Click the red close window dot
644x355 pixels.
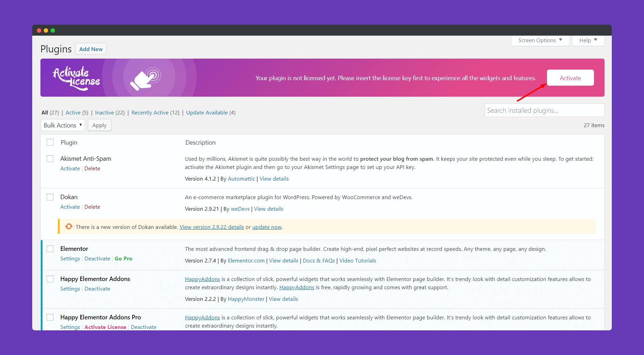(39, 30)
